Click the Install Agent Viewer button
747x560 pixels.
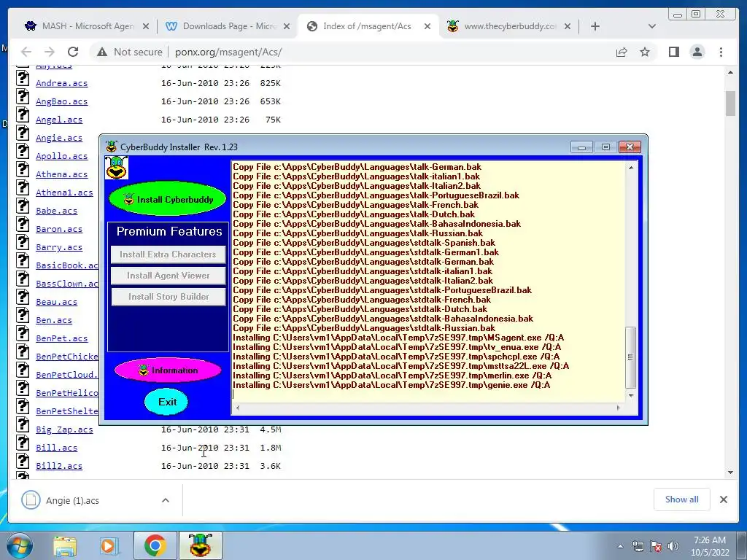click(168, 275)
